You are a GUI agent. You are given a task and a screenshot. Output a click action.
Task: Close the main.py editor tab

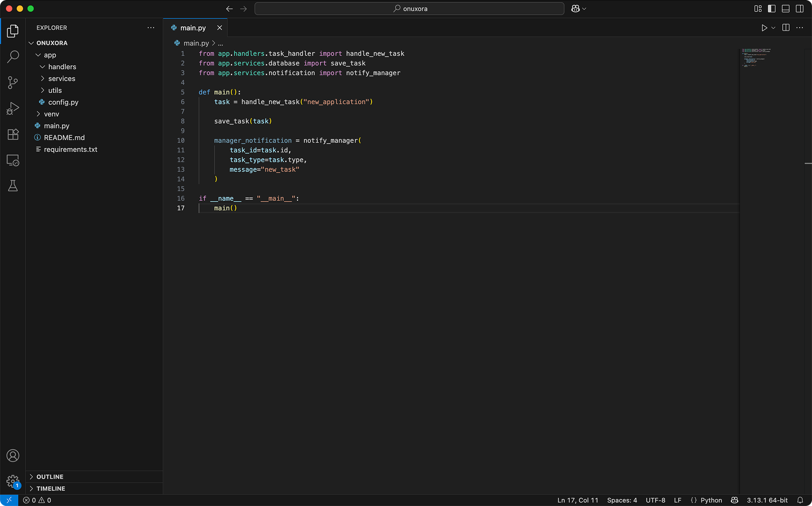click(220, 28)
